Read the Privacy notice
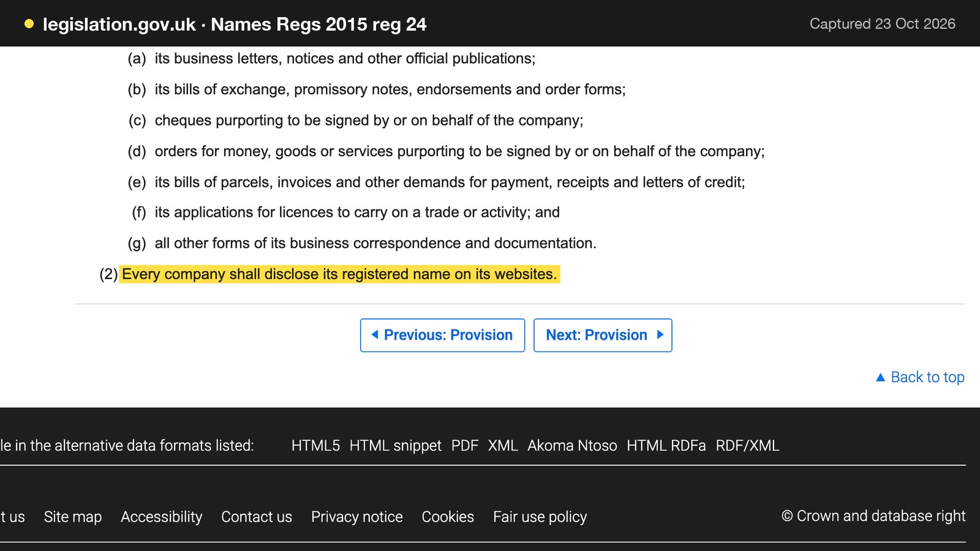980x551 pixels. (x=356, y=517)
